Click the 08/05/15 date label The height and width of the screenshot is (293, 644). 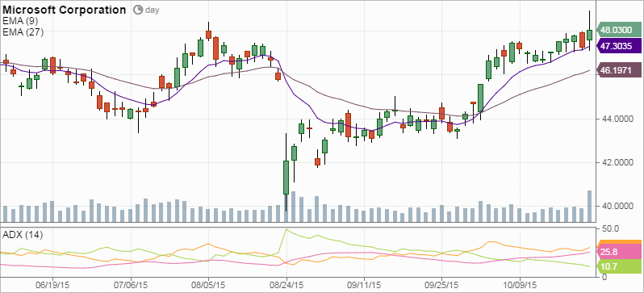pos(208,284)
